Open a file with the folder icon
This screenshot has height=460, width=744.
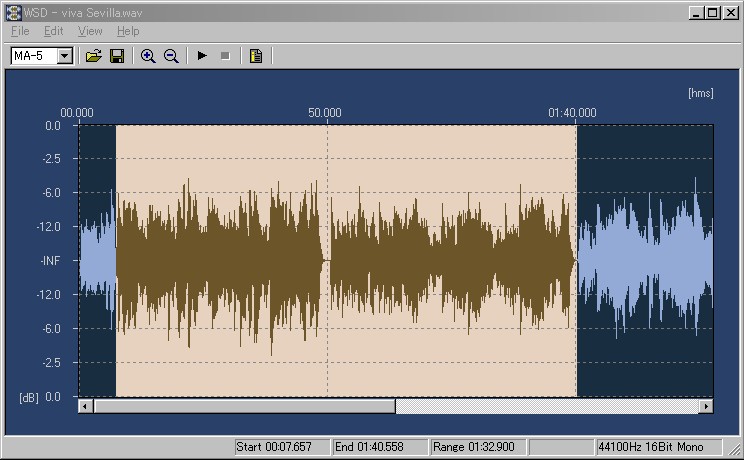tap(94, 56)
